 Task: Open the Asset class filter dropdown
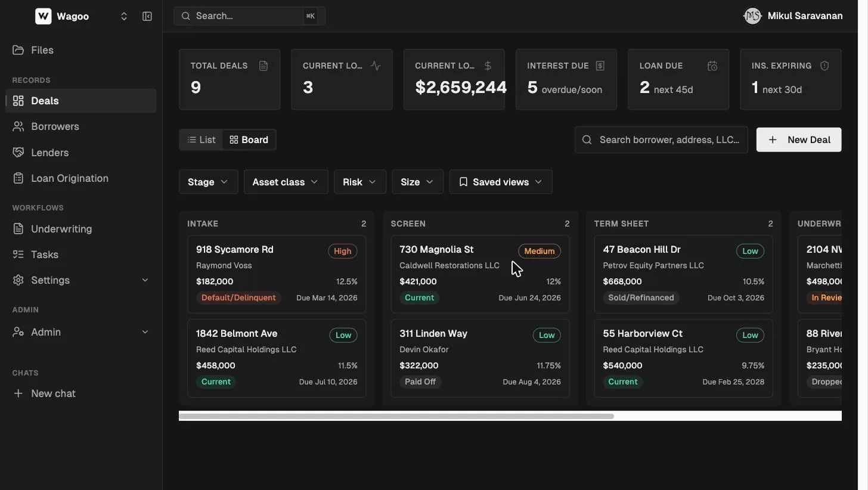coord(286,182)
